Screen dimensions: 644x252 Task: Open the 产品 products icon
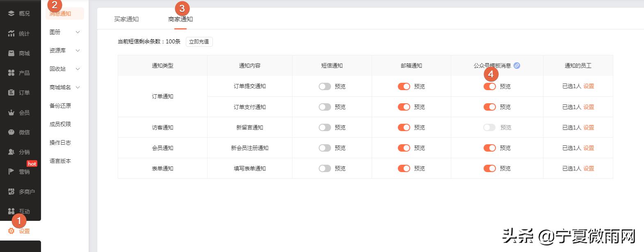click(x=11, y=73)
